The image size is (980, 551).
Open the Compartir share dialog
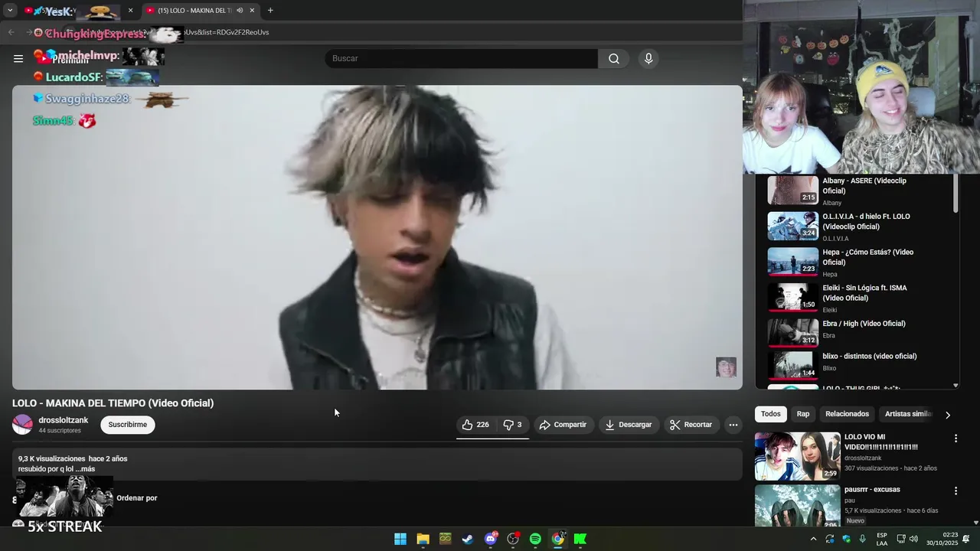click(x=563, y=425)
